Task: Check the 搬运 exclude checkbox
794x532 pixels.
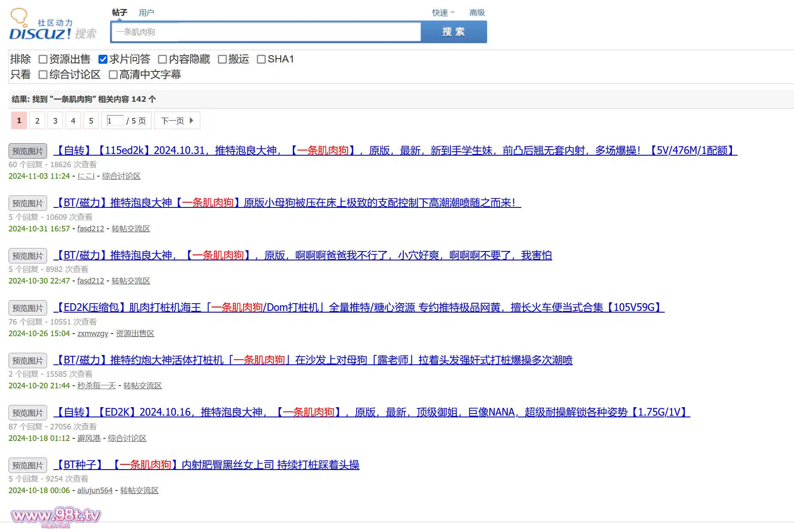Action: (222, 59)
